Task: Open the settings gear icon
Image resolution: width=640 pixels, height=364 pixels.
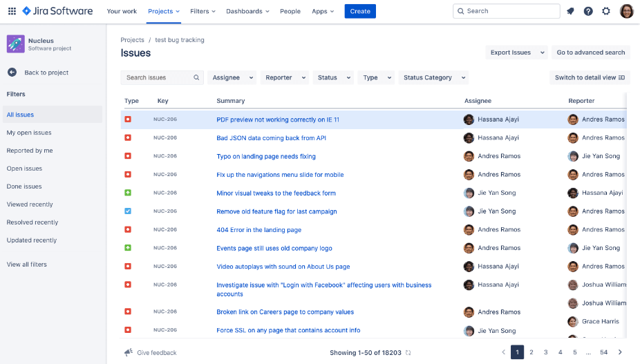Action: point(606,11)
